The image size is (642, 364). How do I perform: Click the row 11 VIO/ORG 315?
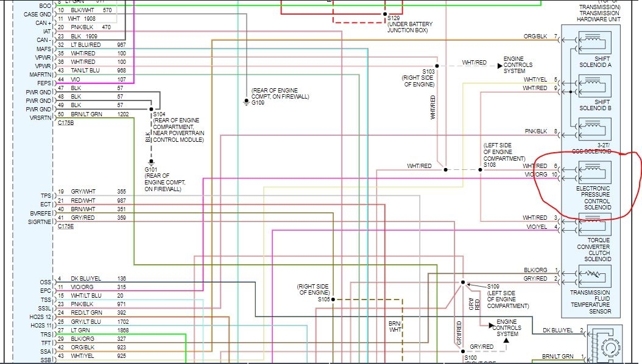click(92, 287)
